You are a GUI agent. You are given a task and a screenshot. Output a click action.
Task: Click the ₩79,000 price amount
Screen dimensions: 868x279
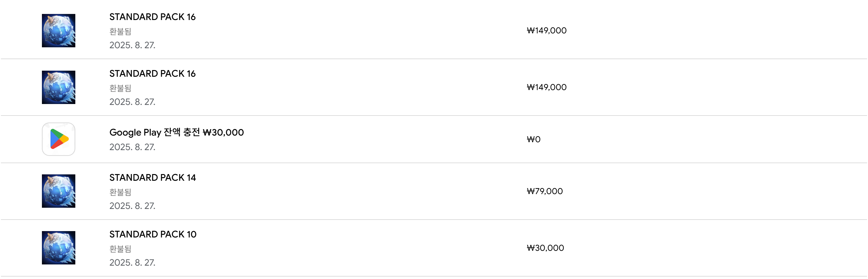point(545,191)
